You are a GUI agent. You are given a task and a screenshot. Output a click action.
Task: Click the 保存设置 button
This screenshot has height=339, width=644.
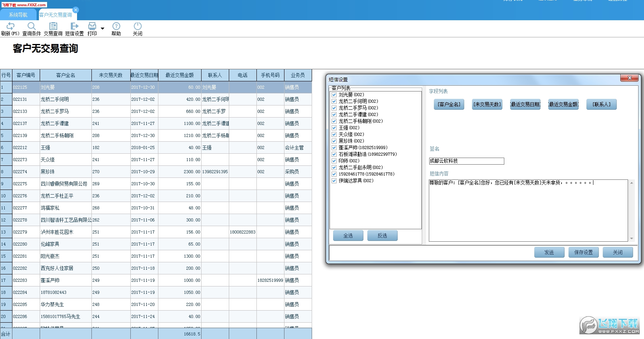click(x=583, y=252)
